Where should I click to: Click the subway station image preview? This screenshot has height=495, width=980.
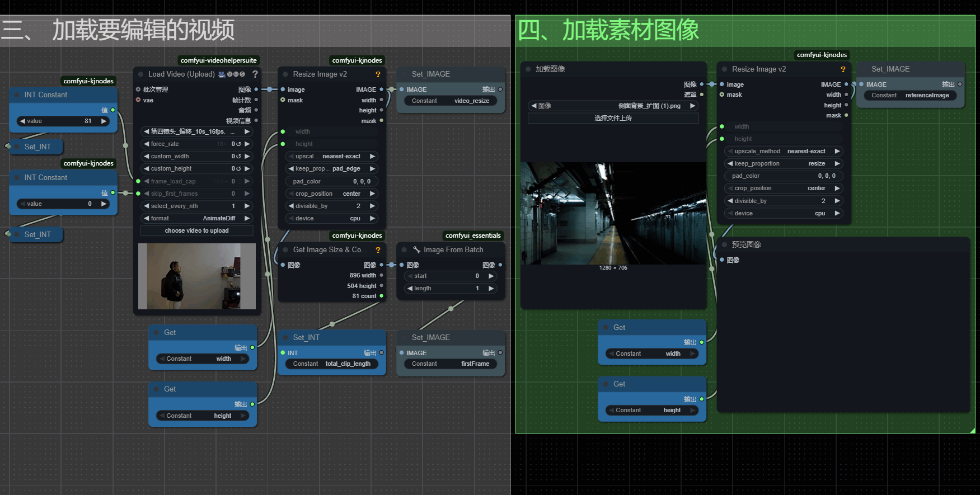(x=613, y=213)
